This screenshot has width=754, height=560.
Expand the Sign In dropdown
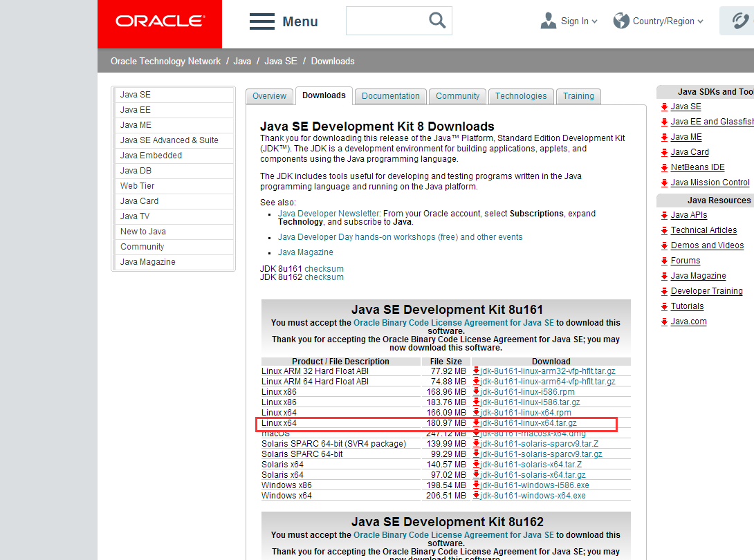coord(595,21)
